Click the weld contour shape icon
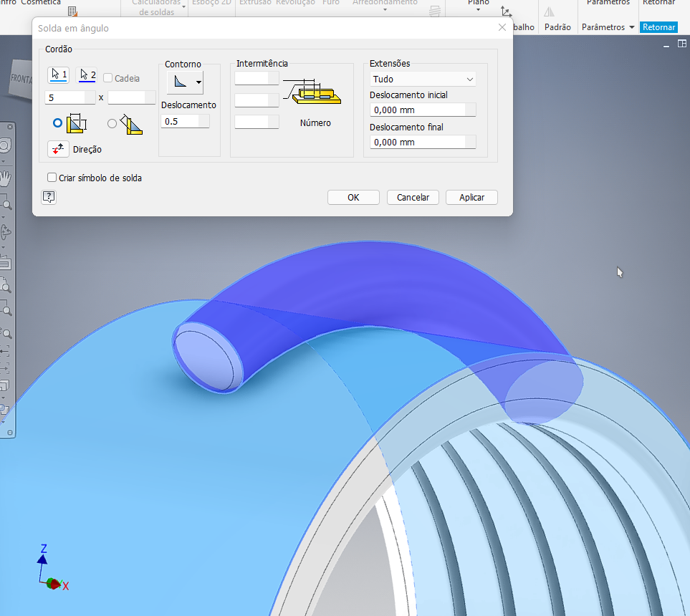690x616 pixels. 180,82
